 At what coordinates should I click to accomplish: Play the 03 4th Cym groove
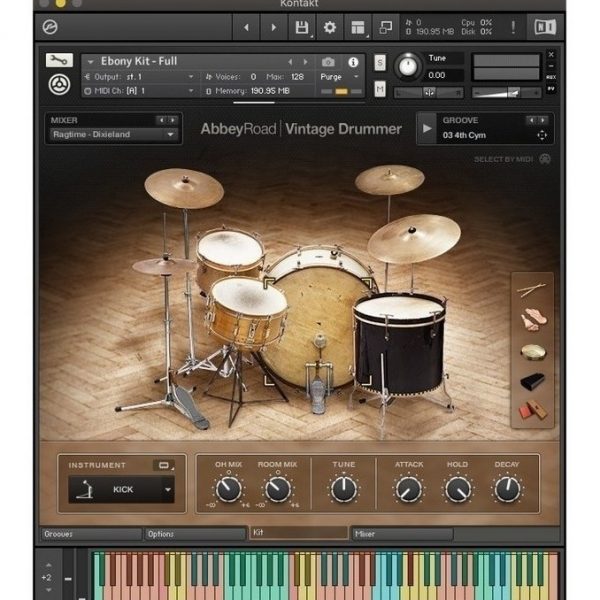(x=427, y=129)
